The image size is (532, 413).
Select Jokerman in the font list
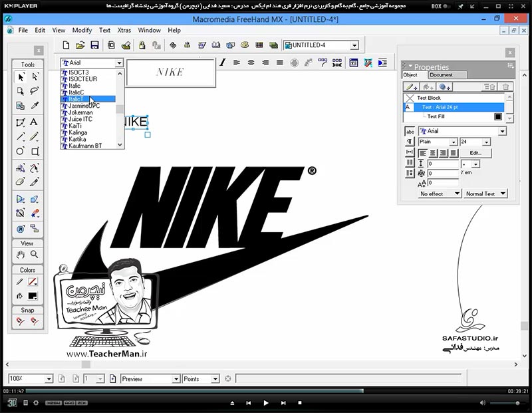(80, 112)
